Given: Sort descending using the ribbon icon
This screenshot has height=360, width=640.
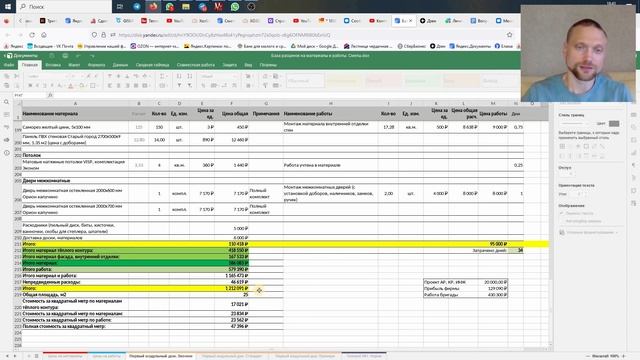Looking at the screenshot, I should click(x=189, y=76).
